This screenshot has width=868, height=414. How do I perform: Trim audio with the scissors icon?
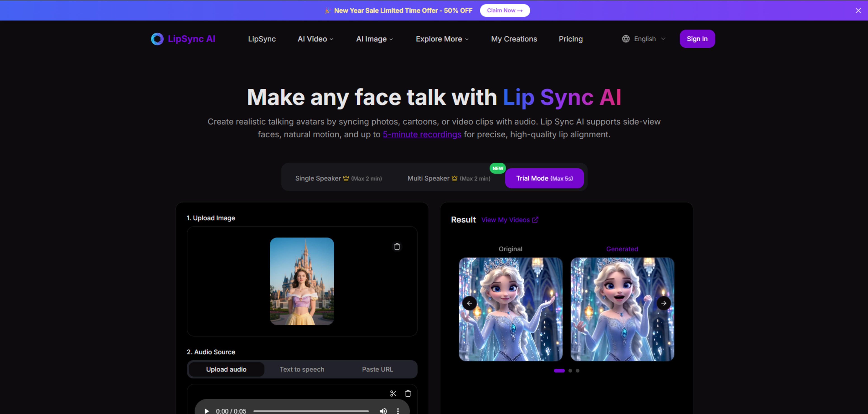click(393, 393)
